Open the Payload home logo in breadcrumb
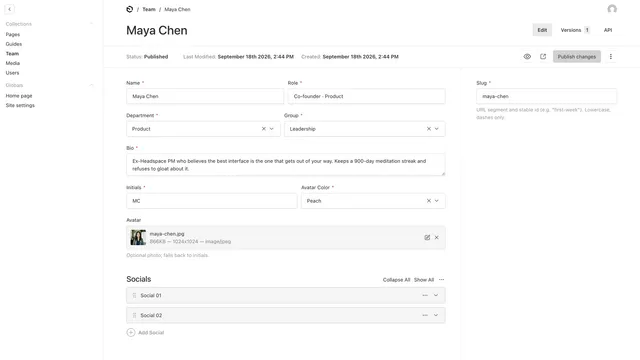 (x=130, y=9)
